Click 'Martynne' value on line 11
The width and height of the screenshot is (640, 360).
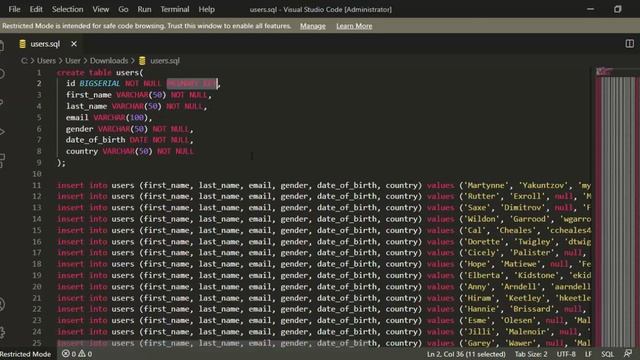tap(486, 185)
